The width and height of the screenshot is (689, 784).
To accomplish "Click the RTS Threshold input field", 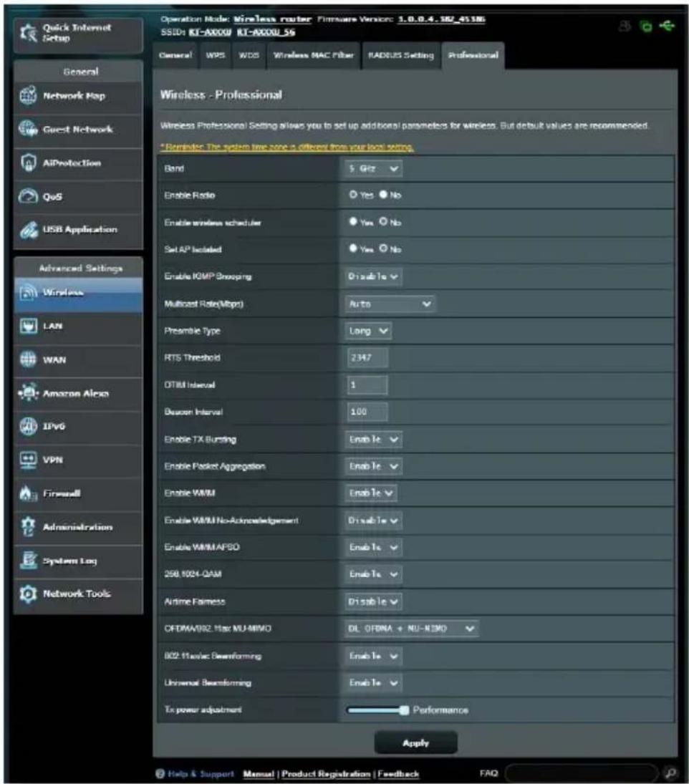I will click(367, 358).
